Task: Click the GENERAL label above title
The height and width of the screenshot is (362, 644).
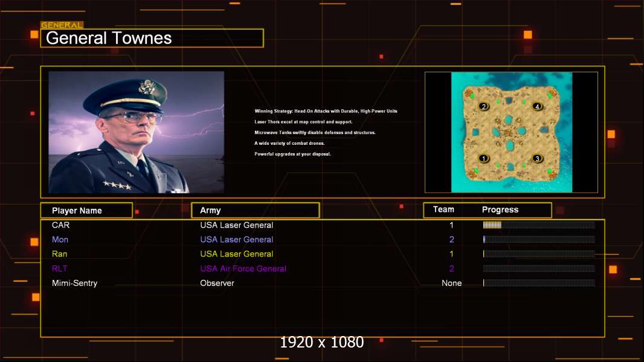Action: tap(62, 25)
